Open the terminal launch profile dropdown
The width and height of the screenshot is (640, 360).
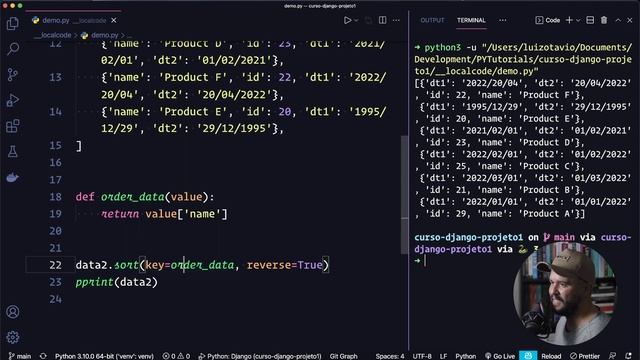(x=578, y=20)
